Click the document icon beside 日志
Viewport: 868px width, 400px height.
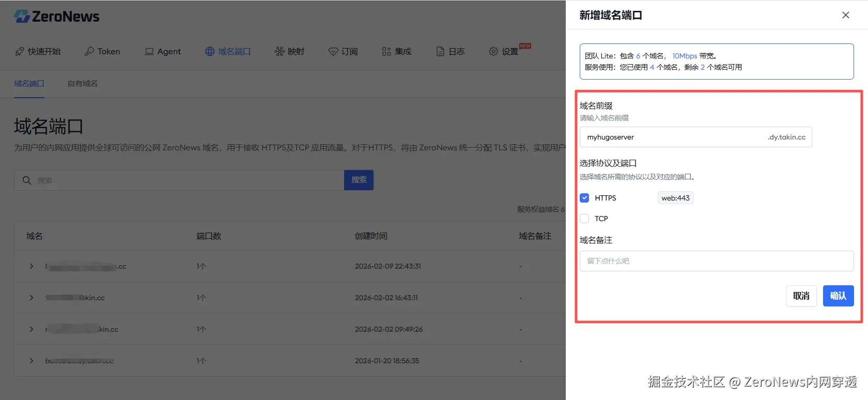tap(440, 52)
